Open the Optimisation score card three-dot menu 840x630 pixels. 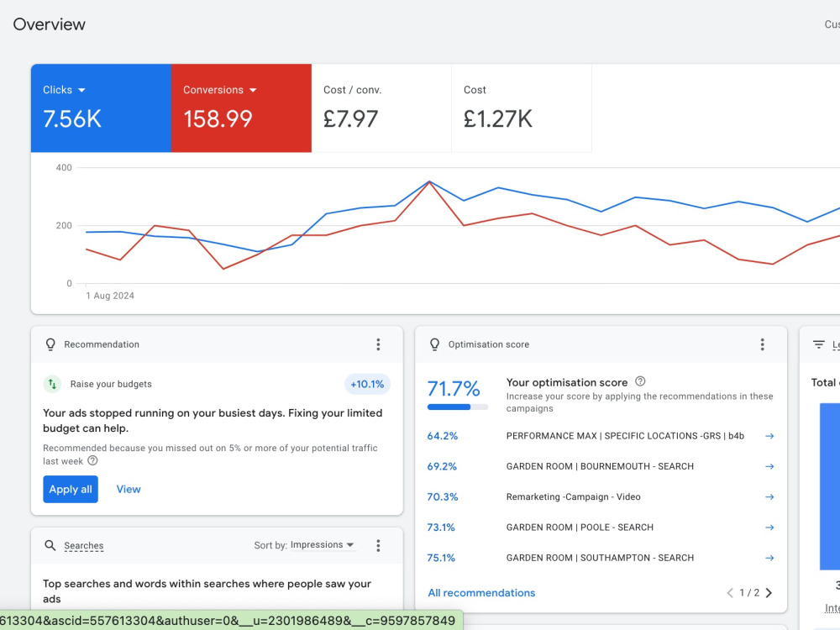[763, 344]
